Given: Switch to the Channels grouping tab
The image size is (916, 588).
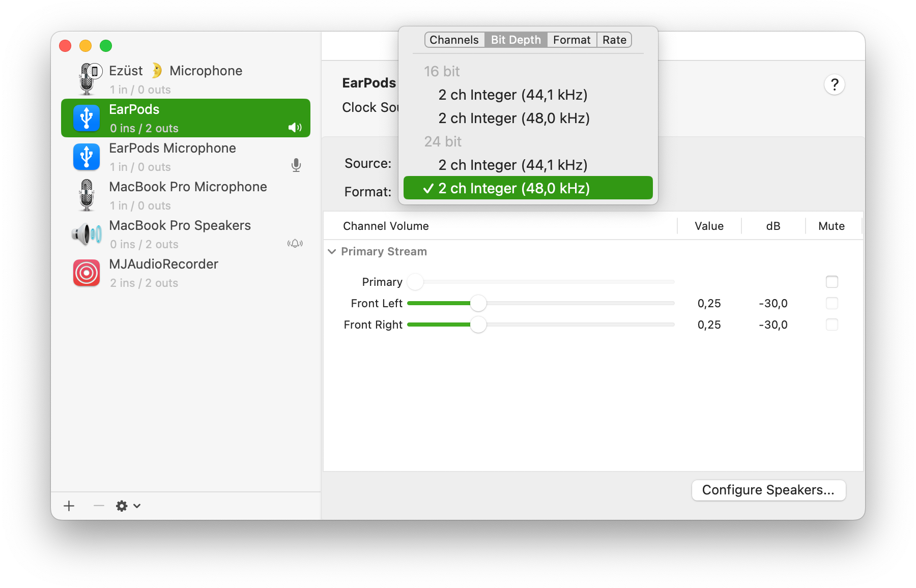Looking at the screenshot, I should tap(454, 40).
